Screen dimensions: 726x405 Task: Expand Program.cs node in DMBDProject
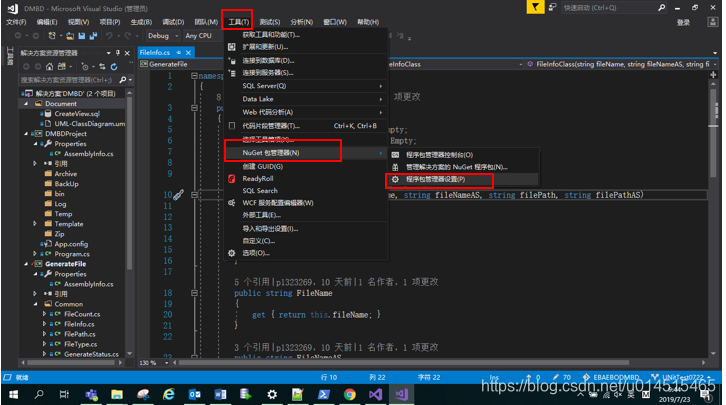[x=35, y=254]
